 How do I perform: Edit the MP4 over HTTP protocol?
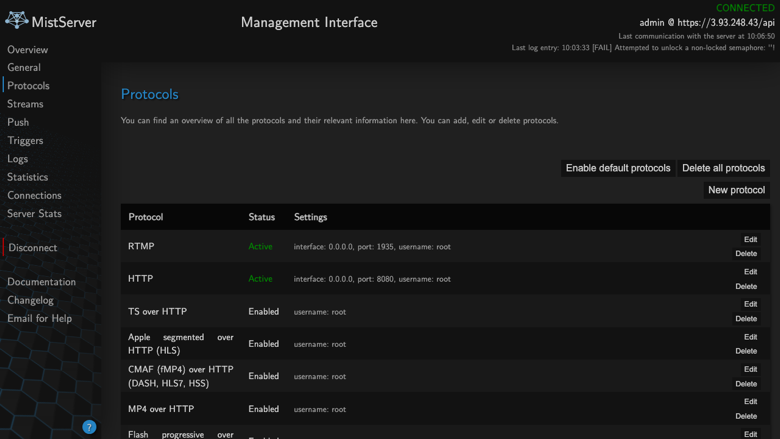pyautogui.click(x=750, y=402)
